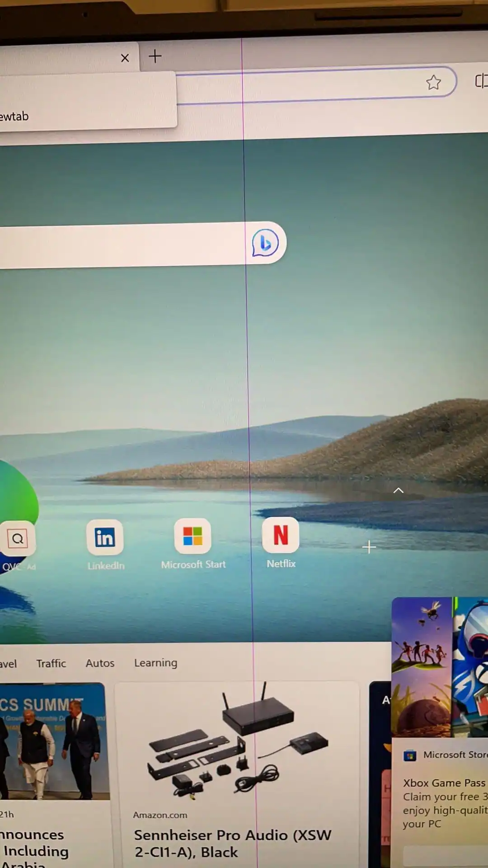
Task: Switch to the Traffic feed tab
Action: click(x=51, y=663)
